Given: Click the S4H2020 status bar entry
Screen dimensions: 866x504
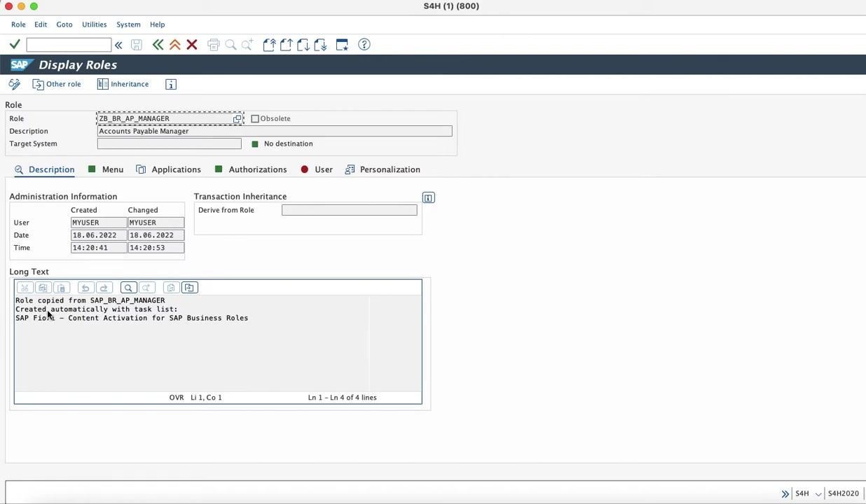Looking at the screenshot, I should [x=843, y=493].
